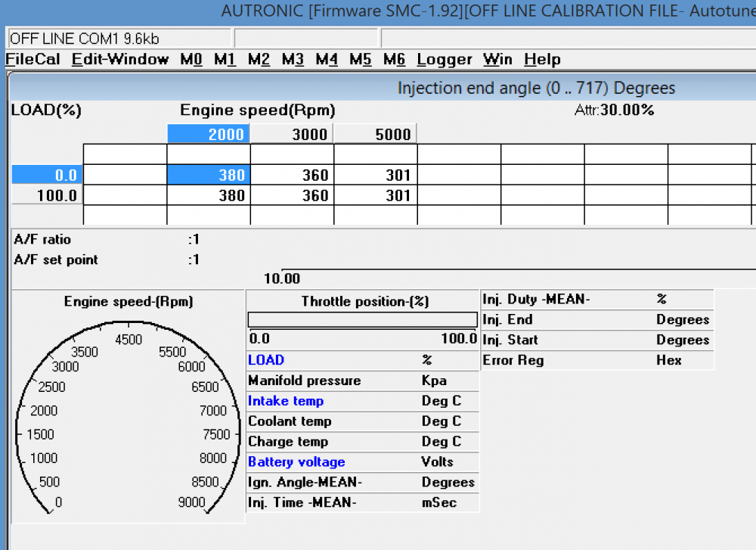
Task: Open the M0 menu
Action: (191, 59)
